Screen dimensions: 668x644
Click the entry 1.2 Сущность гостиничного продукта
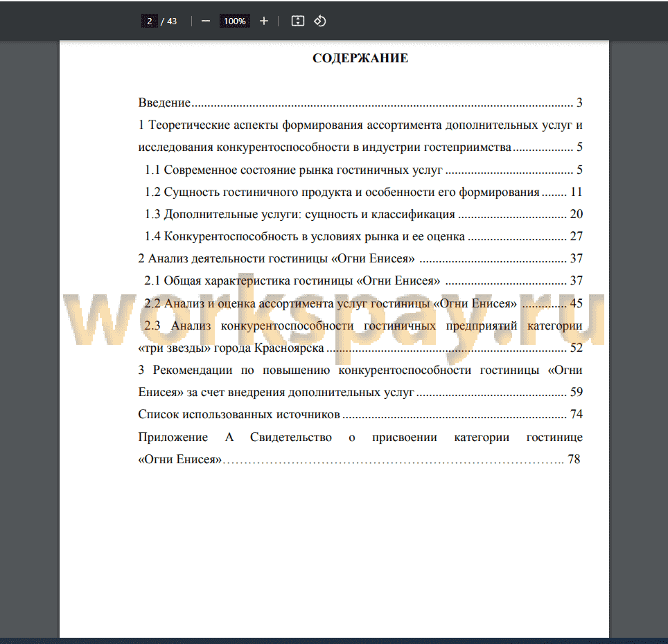point(363,192)
